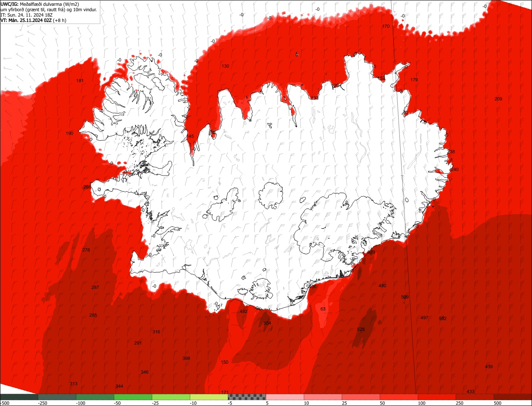This screenshot has width=532, height=406.
Task: Select the flux value '278' in the western sea
Action: coord(86,250)
